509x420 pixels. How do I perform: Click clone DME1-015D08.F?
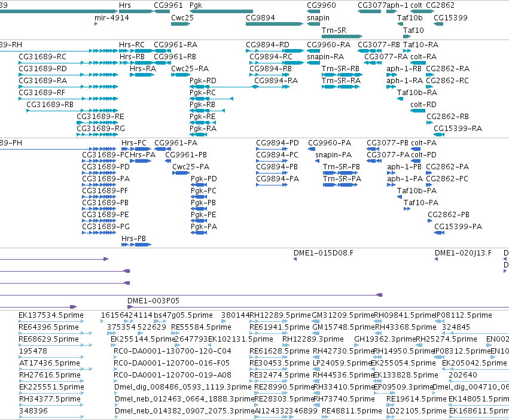pyautogui.click(x=324, y=253)
